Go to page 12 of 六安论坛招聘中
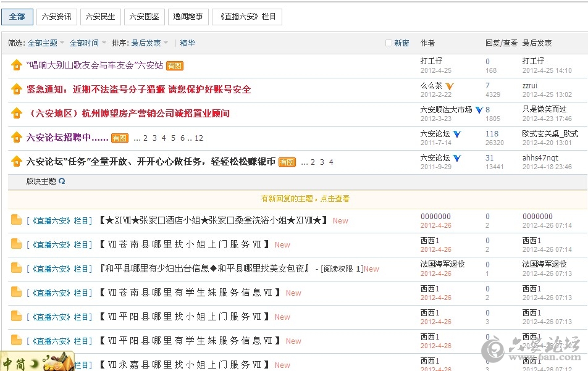The image size is (588, 371). point(199,138)
